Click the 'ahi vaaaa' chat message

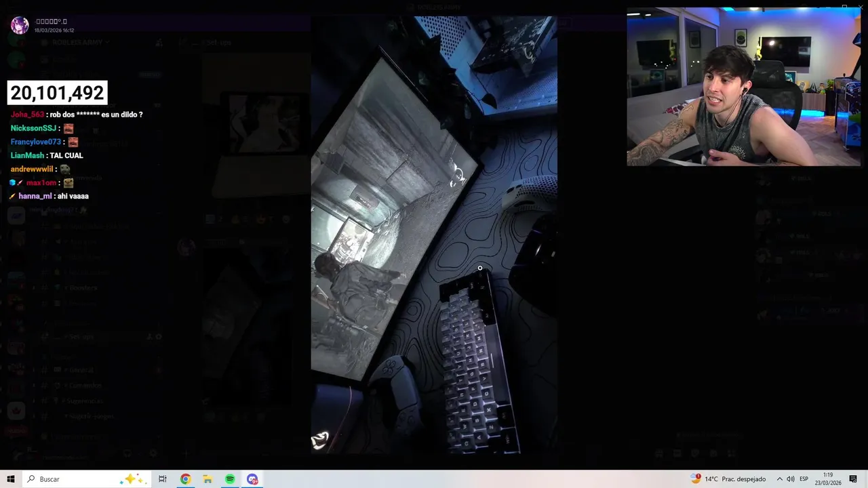73,196
